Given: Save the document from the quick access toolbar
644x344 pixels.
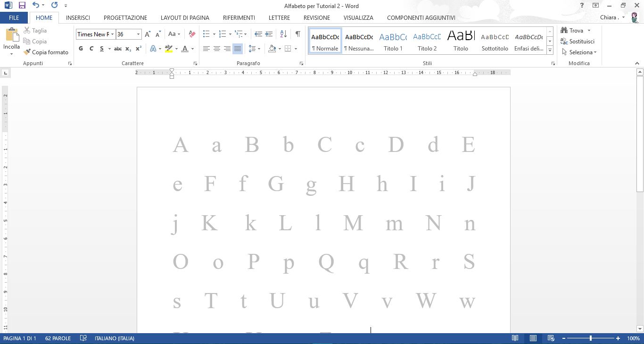Looking at the screenshot, I should (22, 6).
